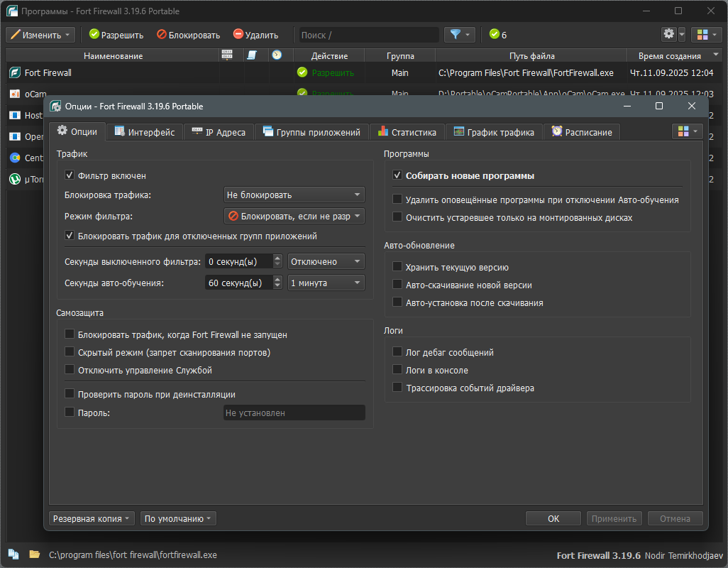Open the IP Адреса tab
The image size is (728, 568).
(x=219, y=132)
